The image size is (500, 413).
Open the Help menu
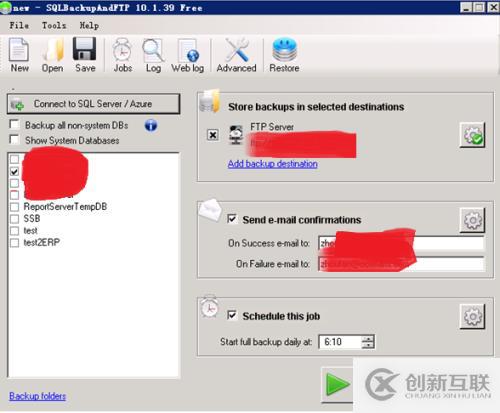(x=89, y=25)
